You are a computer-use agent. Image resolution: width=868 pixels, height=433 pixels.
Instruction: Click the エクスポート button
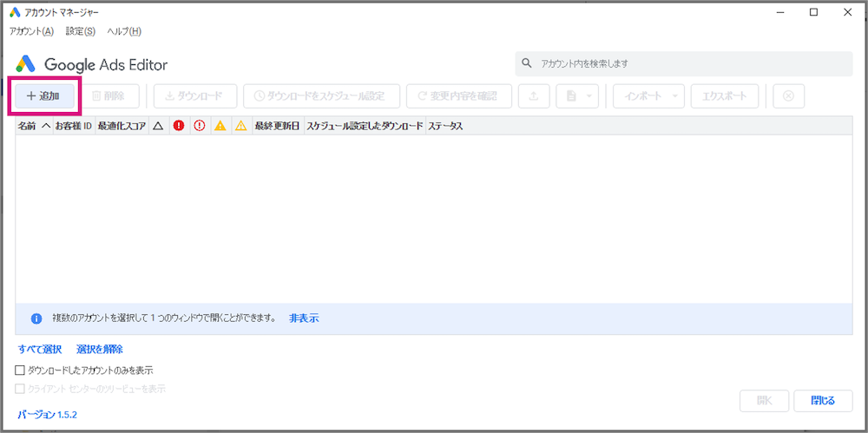(725, 95)
